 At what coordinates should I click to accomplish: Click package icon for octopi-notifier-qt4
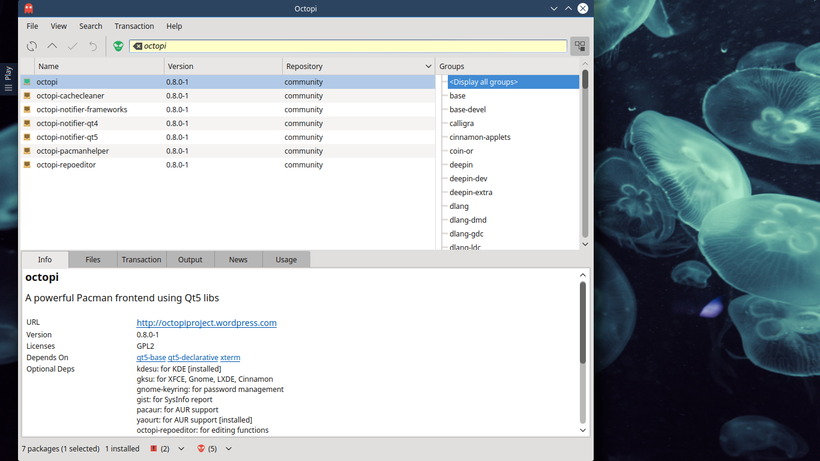(27, 123)
